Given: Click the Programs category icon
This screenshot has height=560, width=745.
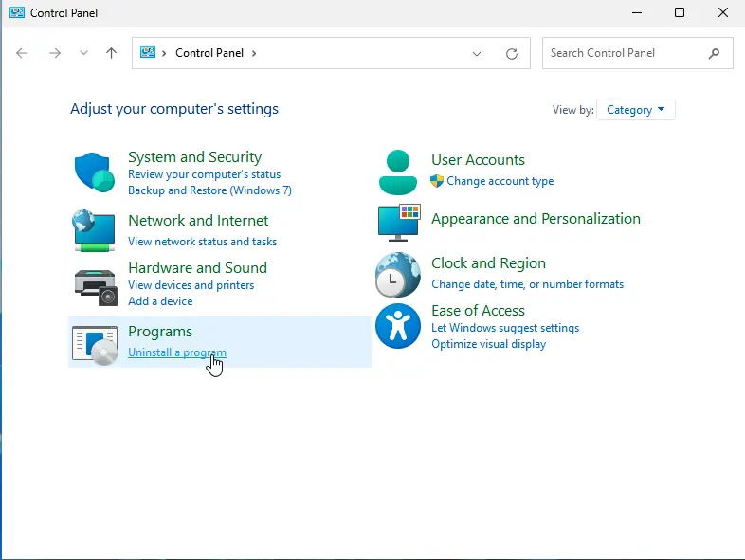Looking at the screenshot, I should click(x=94, y=342).
